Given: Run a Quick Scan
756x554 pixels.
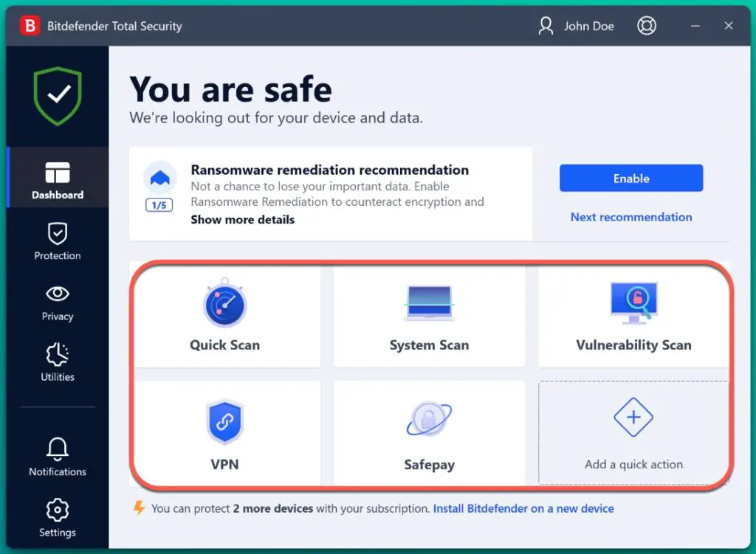Looking at the screenshot, I should [x=225, y=316].
